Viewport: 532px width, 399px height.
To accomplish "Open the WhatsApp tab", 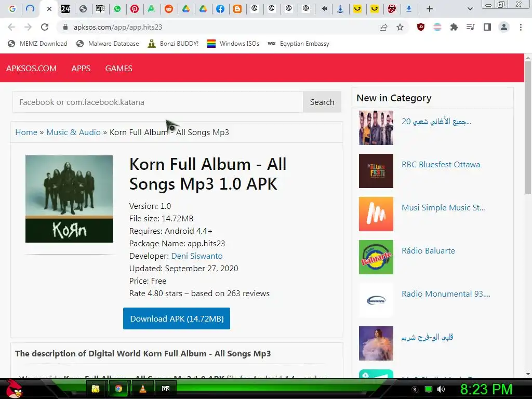I will (x=117, y=9).
